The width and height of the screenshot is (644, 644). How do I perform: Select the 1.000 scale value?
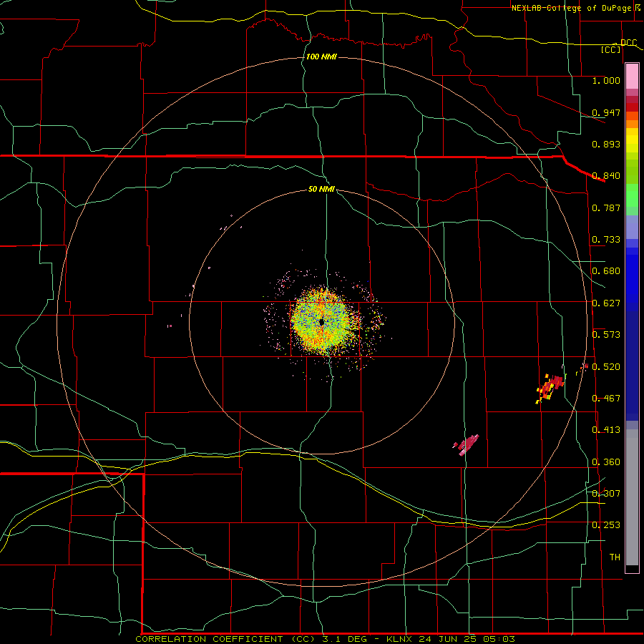point(606,80)
